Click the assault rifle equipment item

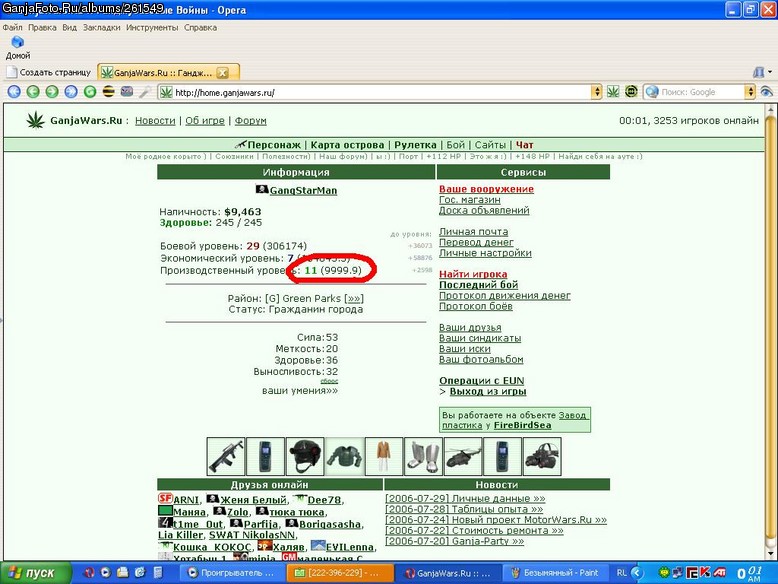(x=226, y=456)
